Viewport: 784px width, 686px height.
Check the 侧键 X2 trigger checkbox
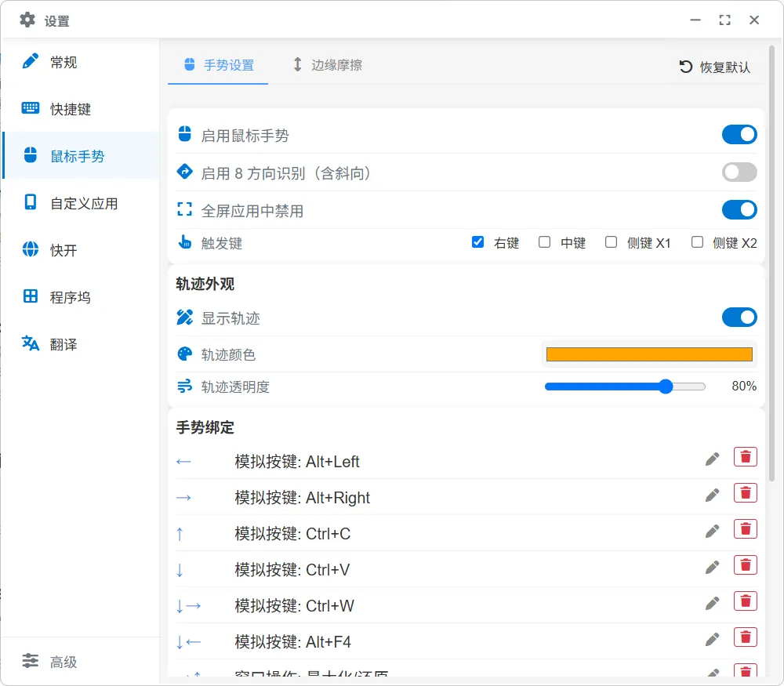tap(697, 242)
